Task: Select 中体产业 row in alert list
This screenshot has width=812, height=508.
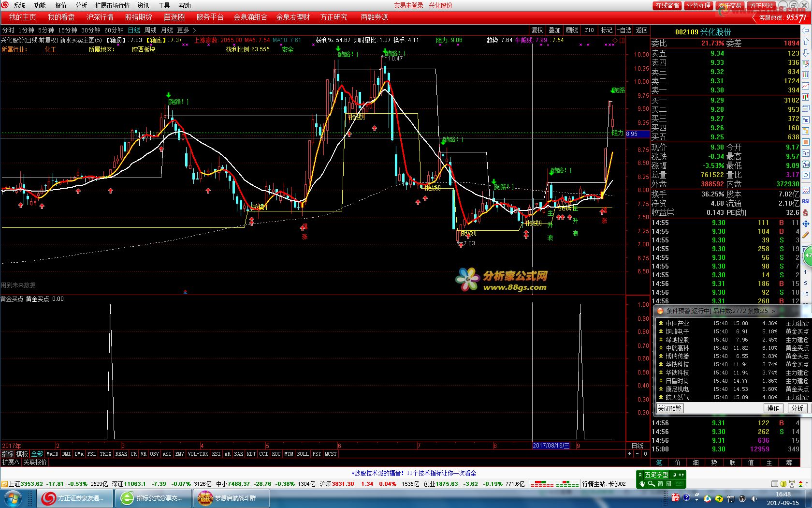Action: pyautogui.click(x=733, y=323)
